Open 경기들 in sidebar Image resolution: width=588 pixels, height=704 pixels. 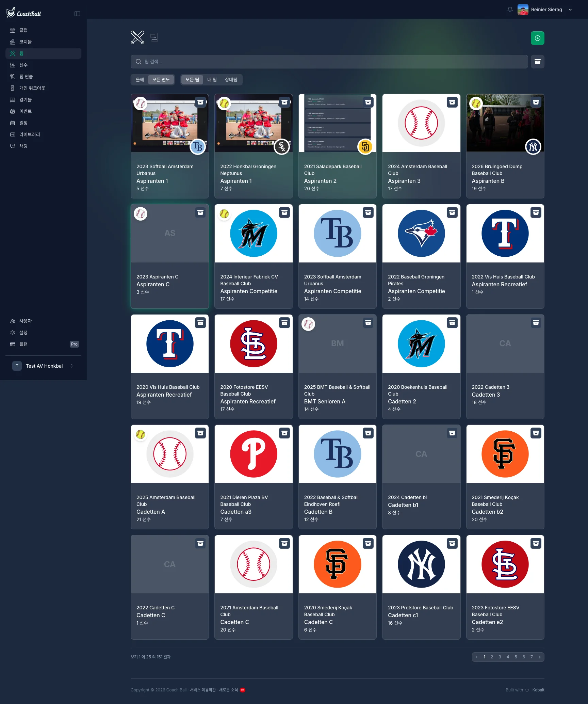[x=43, y=100]
